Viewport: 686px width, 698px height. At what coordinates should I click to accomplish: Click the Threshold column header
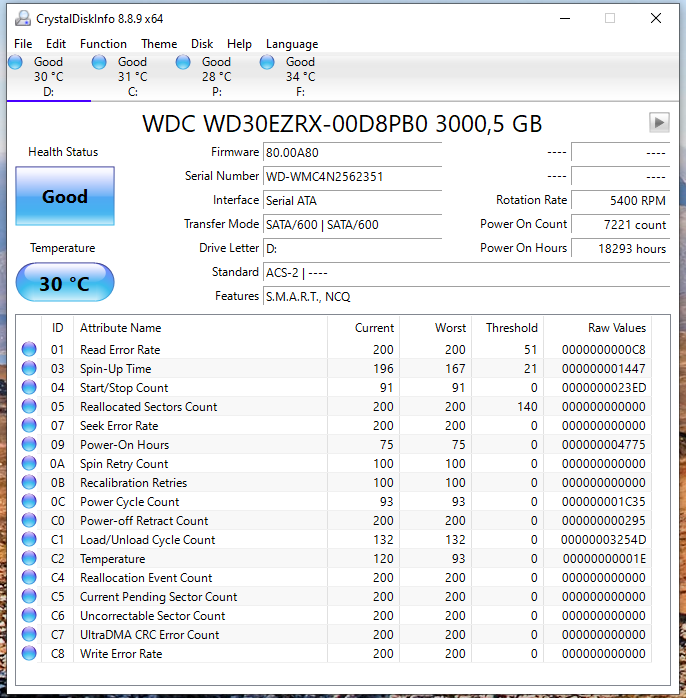pos(507,328)
